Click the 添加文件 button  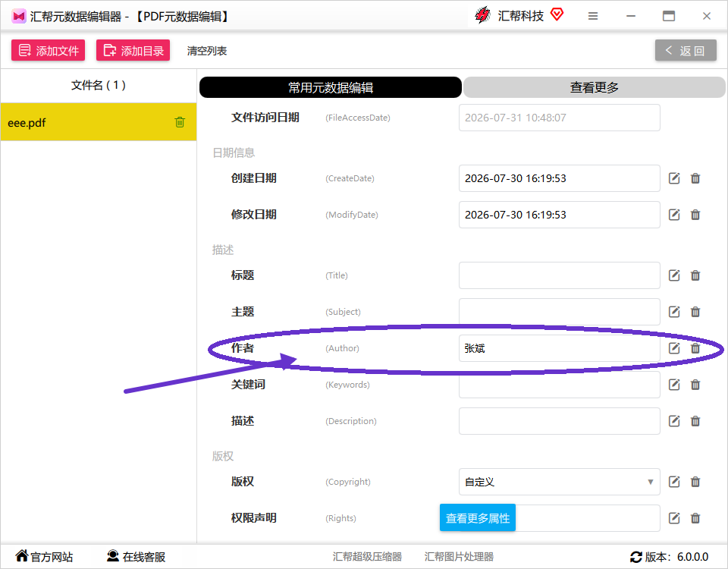[x=49, y=50]
